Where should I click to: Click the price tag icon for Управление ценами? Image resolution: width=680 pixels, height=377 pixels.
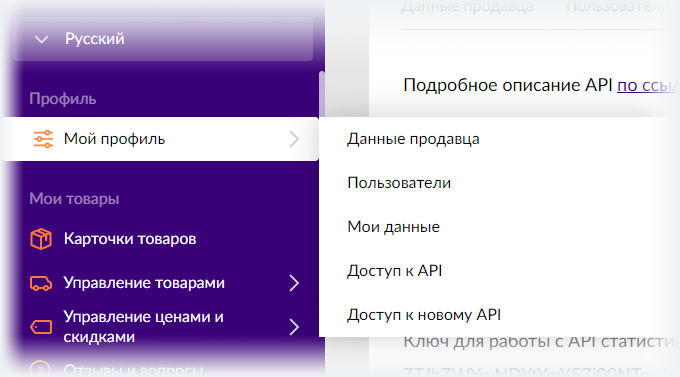(41, 327)
